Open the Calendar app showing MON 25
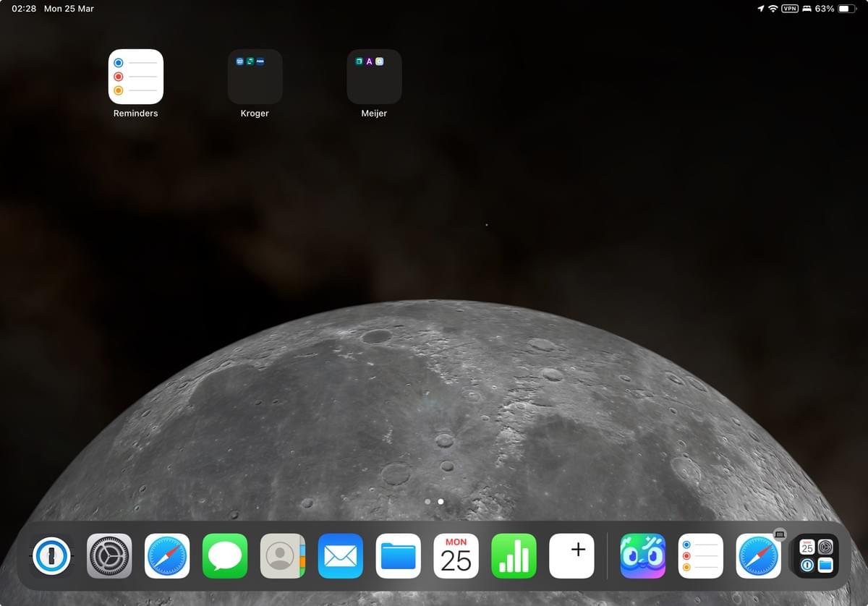The image size is (868, 606). (x=456, y=556)
